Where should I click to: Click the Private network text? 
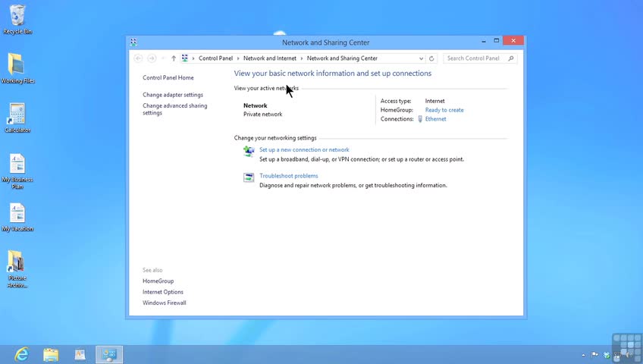[x=263, y=115]
